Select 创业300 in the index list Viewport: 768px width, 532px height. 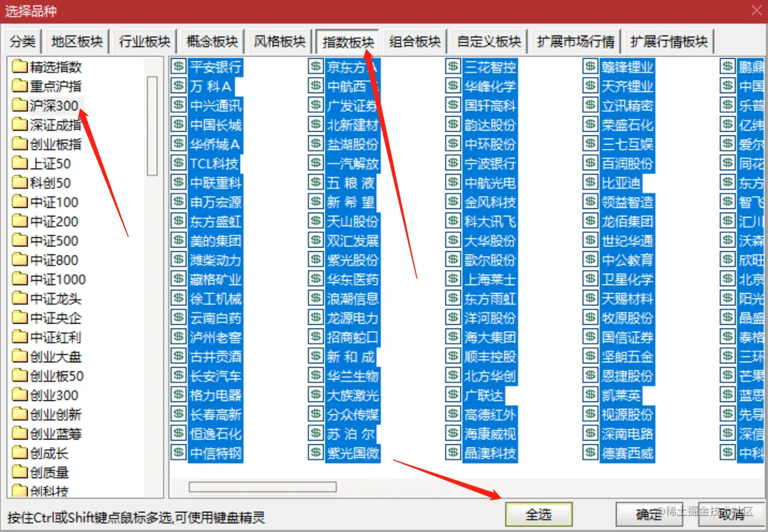tap(54, 395)
